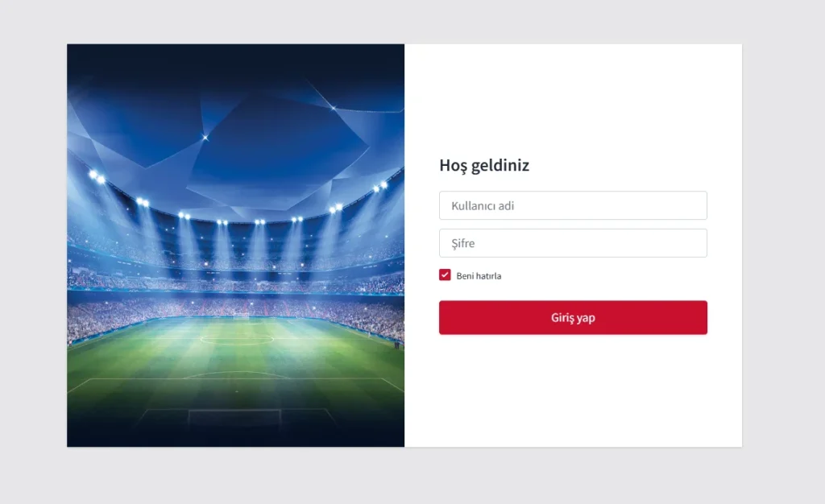This screenshot has height=504, width=825.
Task: Click the "Beni hatırla" label text
Action: [x=479, y=276]
